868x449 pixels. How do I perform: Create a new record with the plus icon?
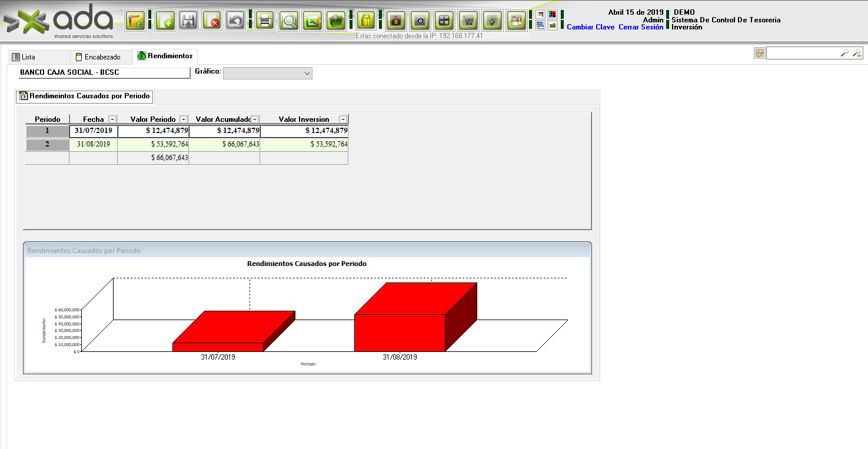pos(165,21)
